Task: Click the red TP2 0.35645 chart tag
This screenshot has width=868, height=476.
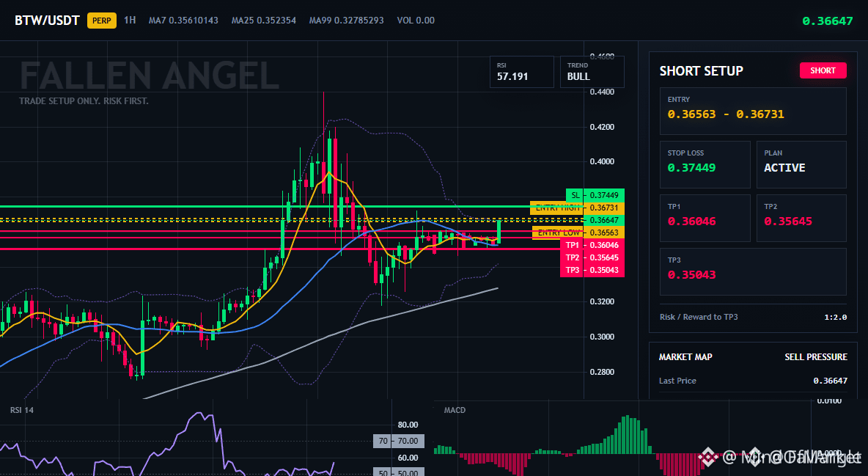Action: (x=592, y=257)
